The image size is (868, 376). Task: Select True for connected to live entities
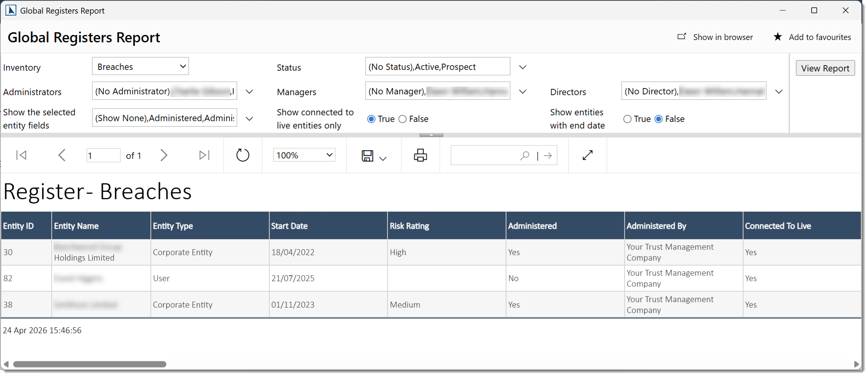point(371,119)
